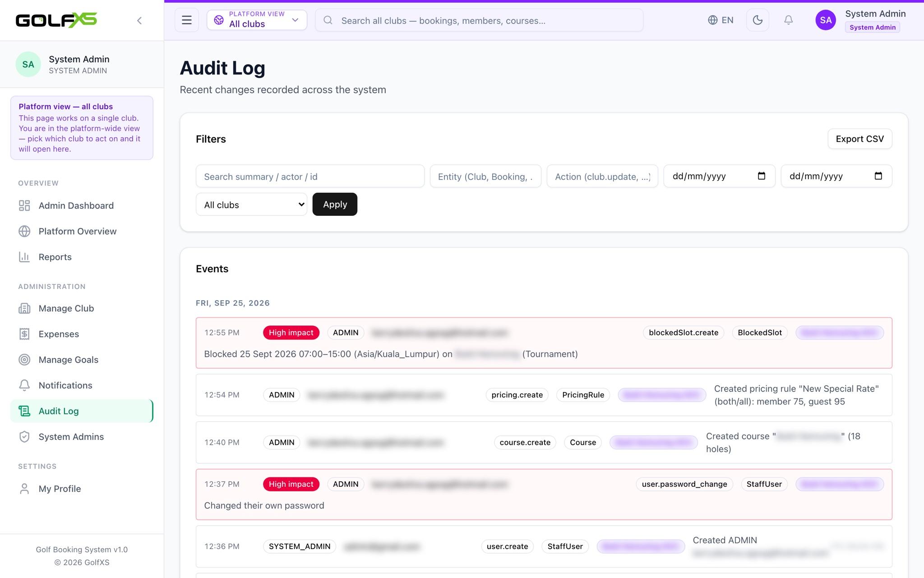Focus the global search all clubs field
This screenshot has height=578, width=924.
click(x=479, y=20)
